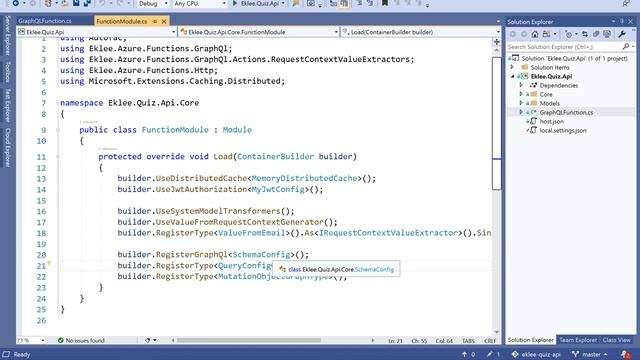Click the search magnifier icon in Solution Explorer

(x=626, y=47)
